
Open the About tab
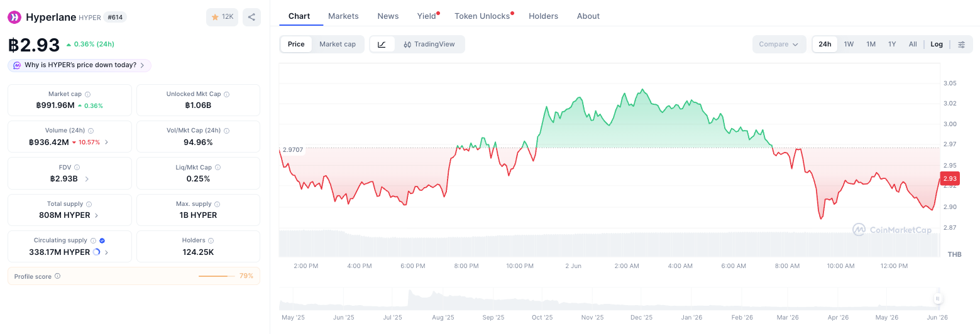coord(588,16)
